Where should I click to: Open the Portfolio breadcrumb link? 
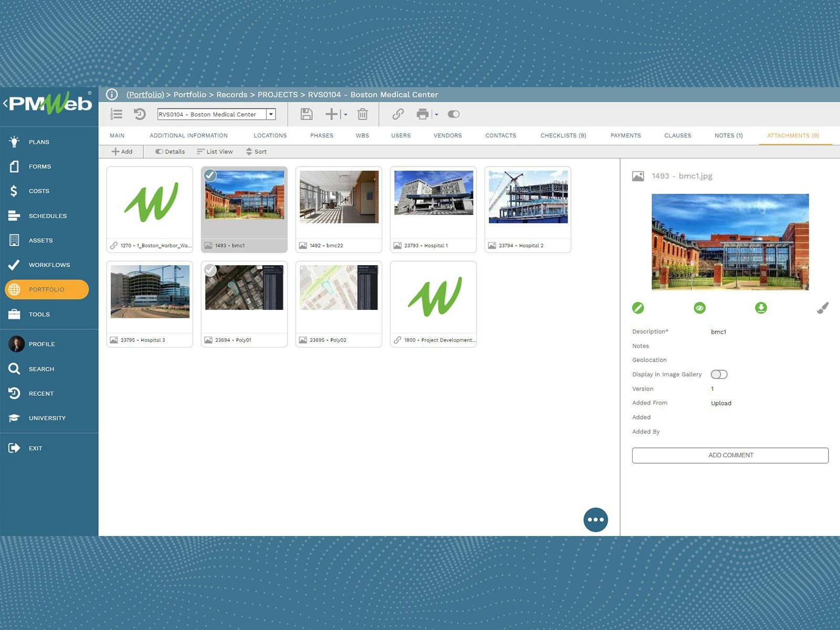coord(145,94)
